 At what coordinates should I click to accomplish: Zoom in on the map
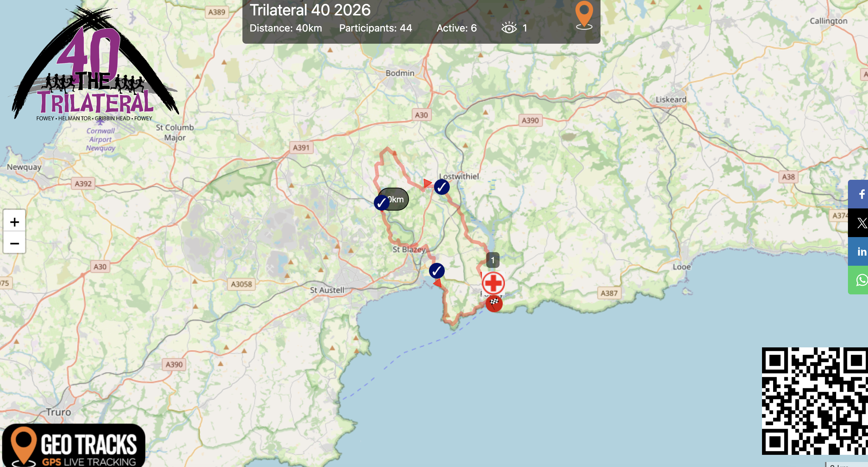coord(14,222)
